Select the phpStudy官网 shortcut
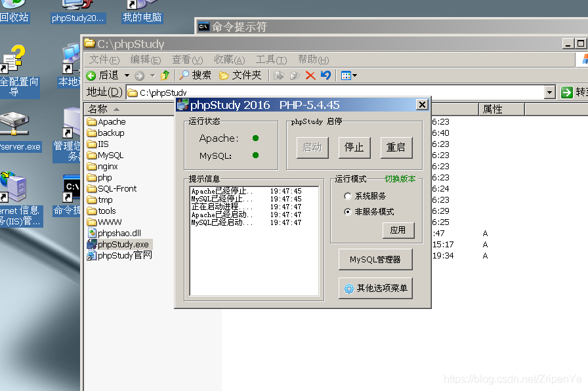Image resolution: width=588 pixels, height=391 pixels. [x=119, y=256]
